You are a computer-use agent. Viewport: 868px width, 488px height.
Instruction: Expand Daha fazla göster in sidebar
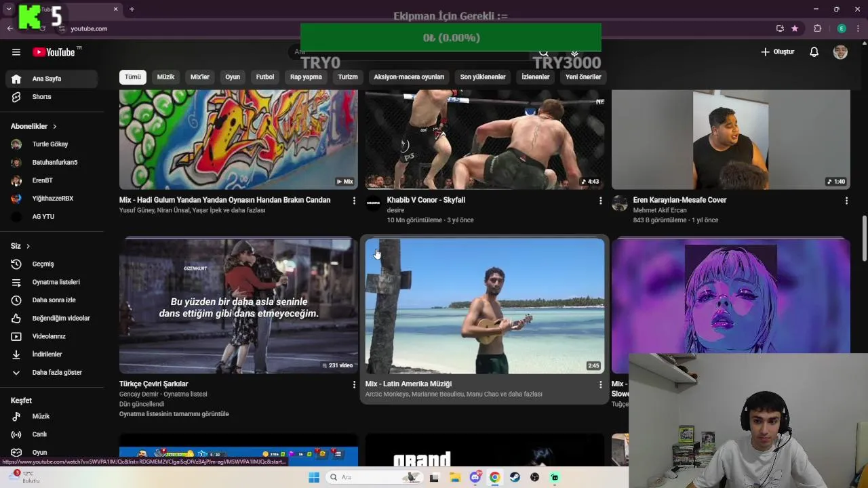(x=52, y=373)
